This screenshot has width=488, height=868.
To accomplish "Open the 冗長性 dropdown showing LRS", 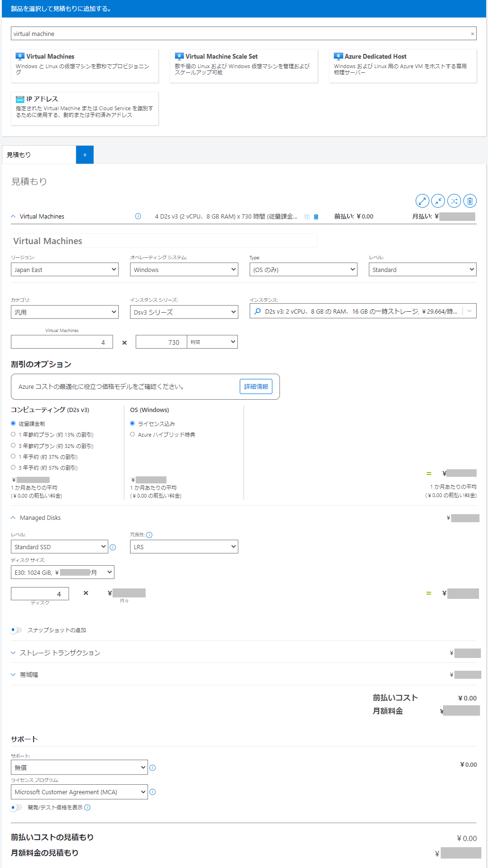I will (184, 547).
